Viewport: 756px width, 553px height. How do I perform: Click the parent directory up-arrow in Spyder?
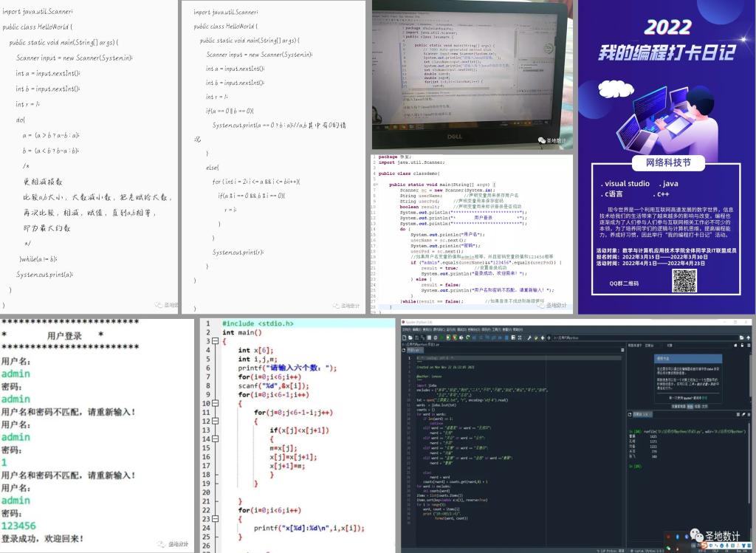coord(749,338)
